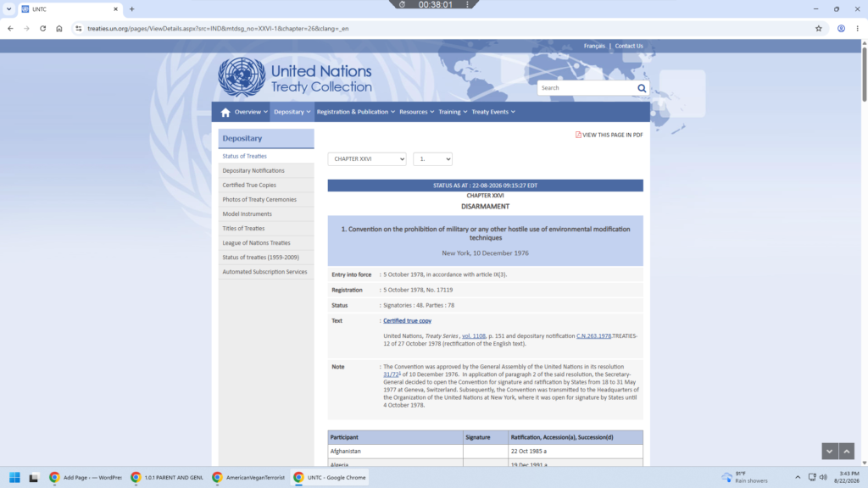Open the volume icon in system tray
Viewport: 868px width, 488px height.
point(823,477)
